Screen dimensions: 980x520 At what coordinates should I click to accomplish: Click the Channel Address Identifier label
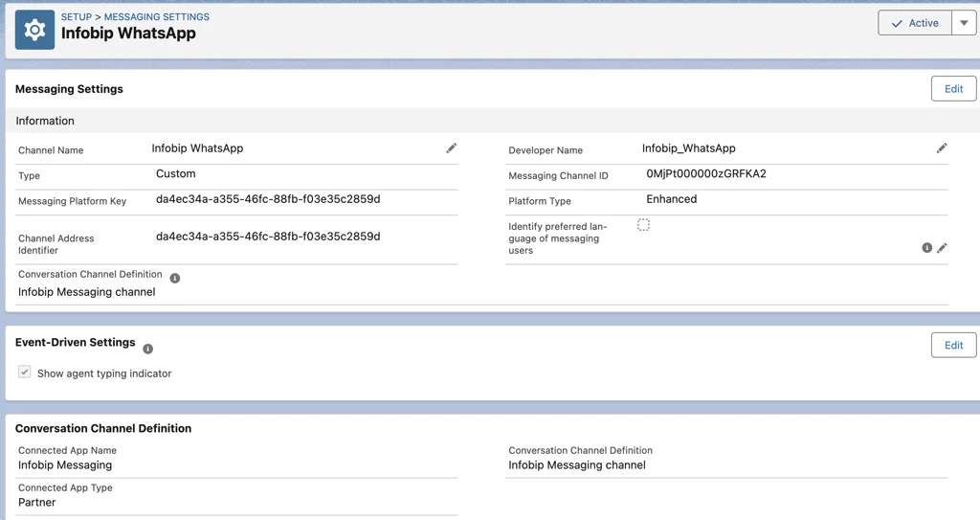pos(56,244)
